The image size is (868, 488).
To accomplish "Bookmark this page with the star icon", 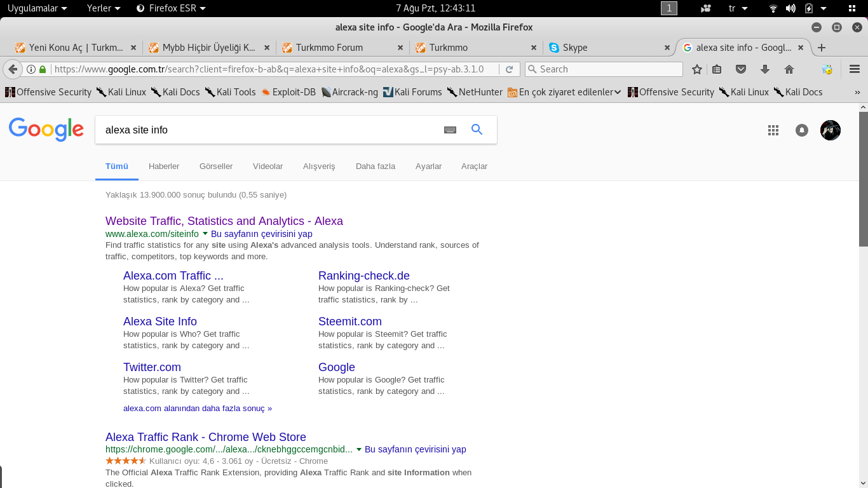I will click(x=697, y=69).
